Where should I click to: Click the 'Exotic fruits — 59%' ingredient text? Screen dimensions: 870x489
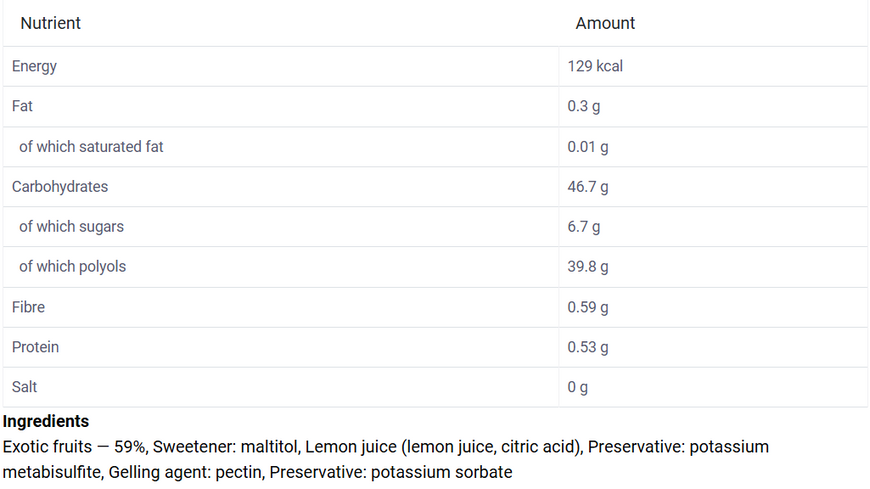click(74, 447)
